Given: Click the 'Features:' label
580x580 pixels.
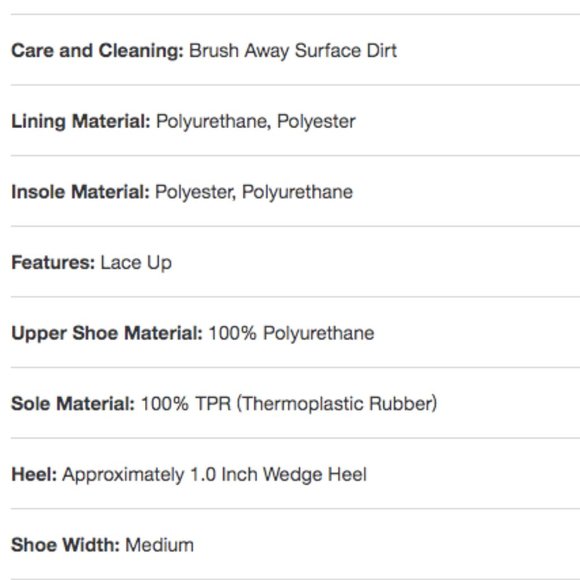Looking at the screenshot, I should tap(53, 263).
